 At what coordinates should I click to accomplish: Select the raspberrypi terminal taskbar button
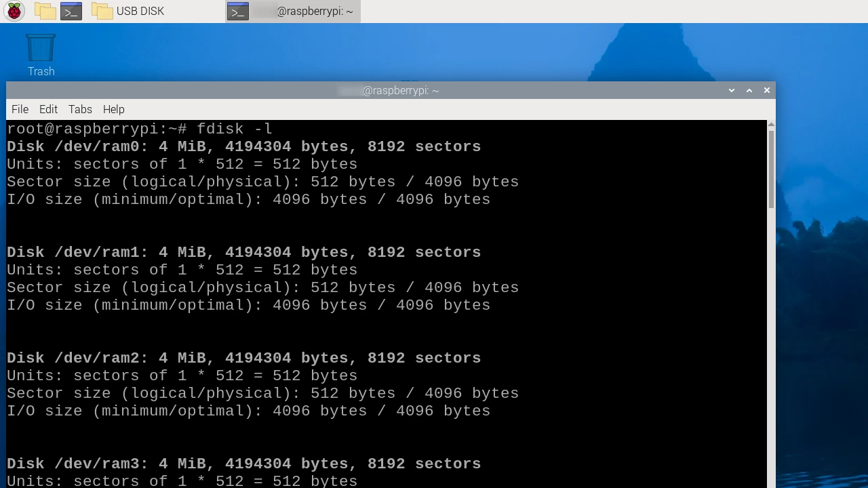click(x=292, y=11)
